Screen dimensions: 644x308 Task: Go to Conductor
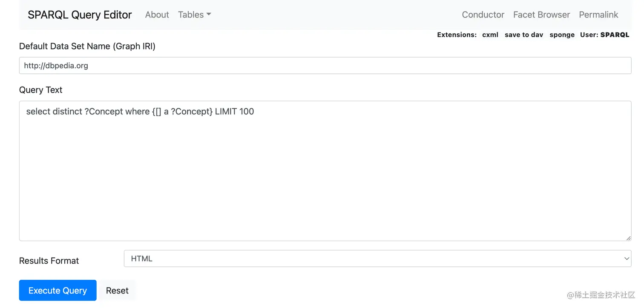[483, 15]
